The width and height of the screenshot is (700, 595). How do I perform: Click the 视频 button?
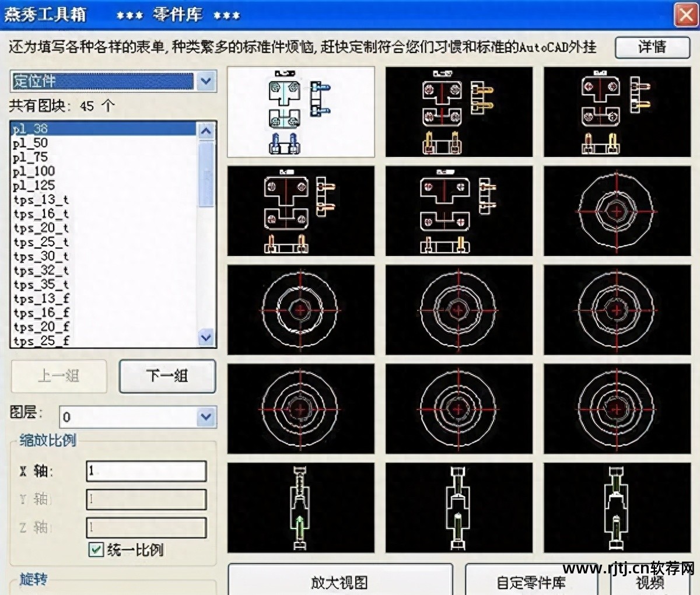pyautogui.click(x=649, y=582)
